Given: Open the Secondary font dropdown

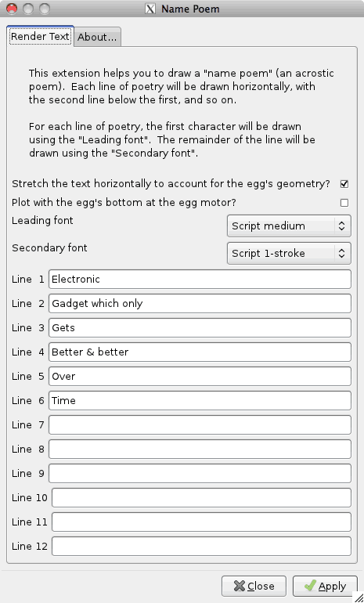Looking at the screenshot, I should pos(289,253).
